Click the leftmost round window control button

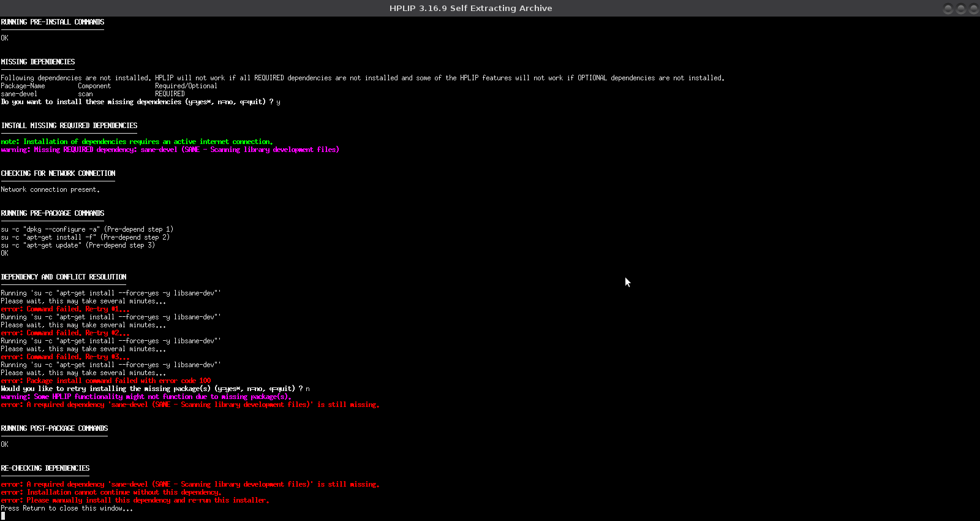tap(948, 9)
